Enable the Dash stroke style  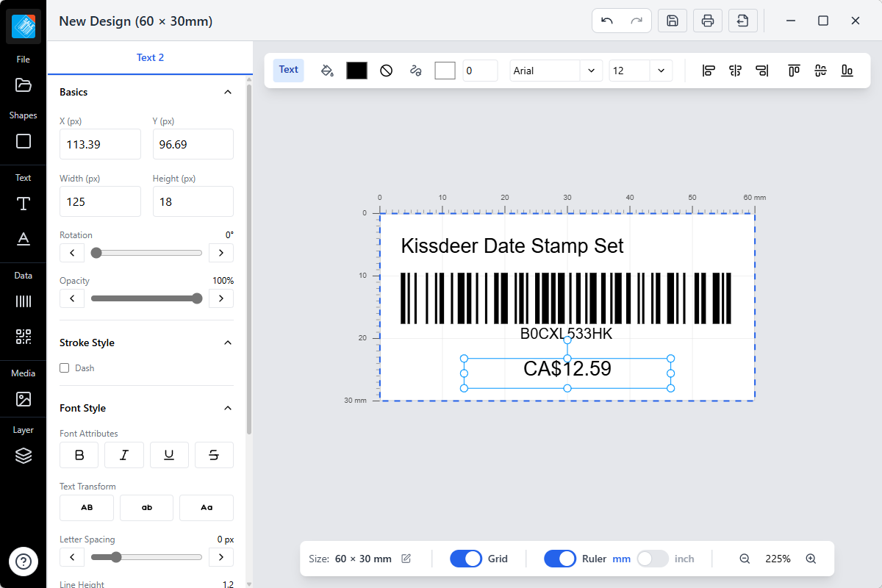(x=65, y=367)
